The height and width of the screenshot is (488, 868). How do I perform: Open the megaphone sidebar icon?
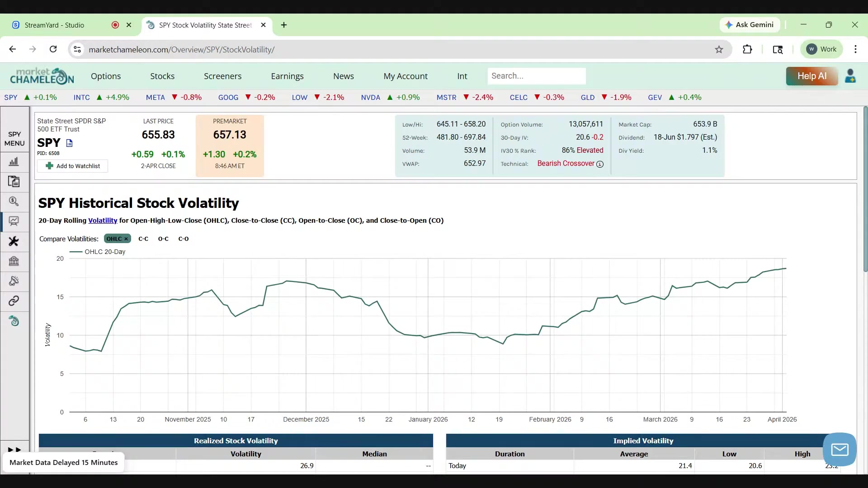pos(14,281)
